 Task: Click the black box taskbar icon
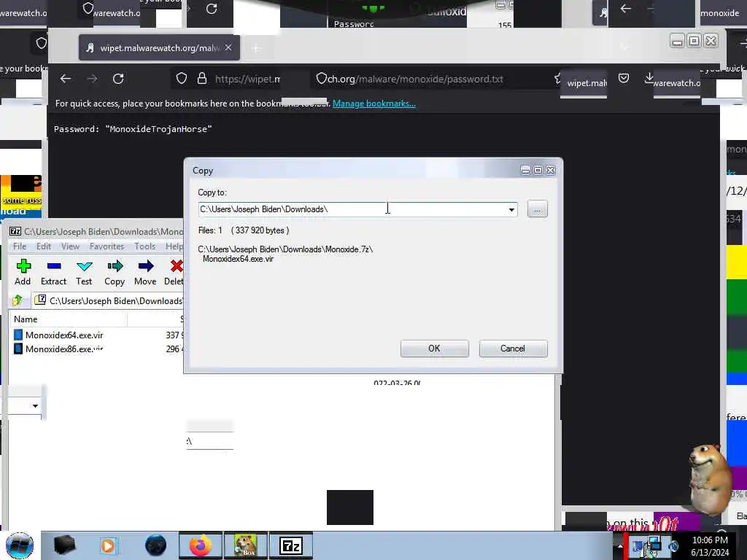click(65, 545)
